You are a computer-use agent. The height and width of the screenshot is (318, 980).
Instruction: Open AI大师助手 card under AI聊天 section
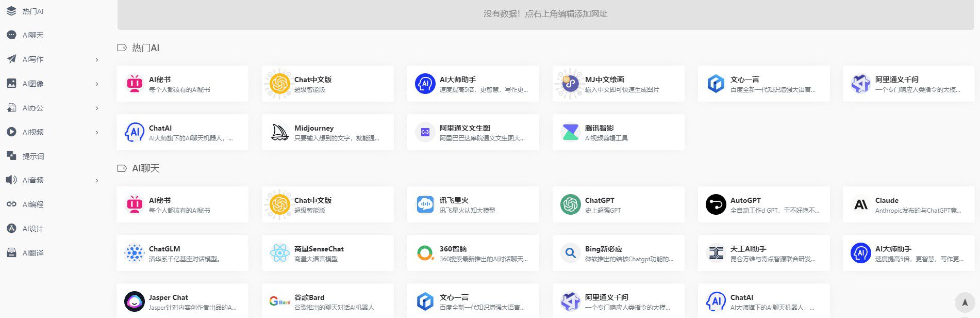point(909,253)
